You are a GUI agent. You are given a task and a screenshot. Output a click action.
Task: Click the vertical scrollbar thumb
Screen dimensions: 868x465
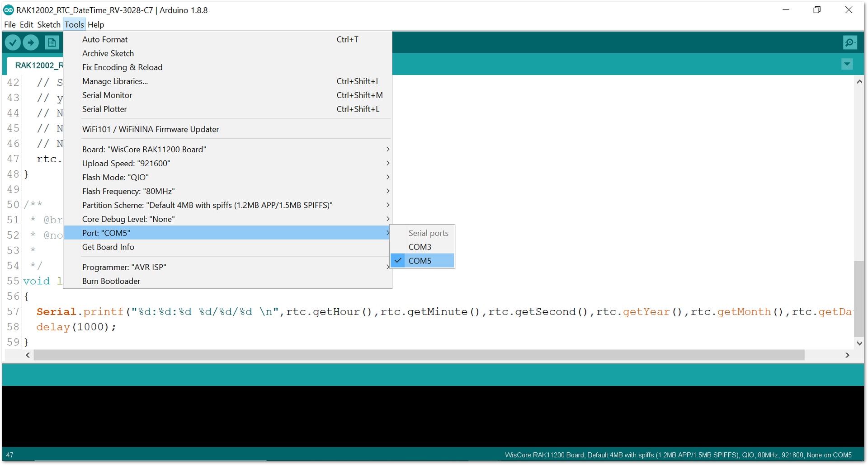click(x=859, y=298)
